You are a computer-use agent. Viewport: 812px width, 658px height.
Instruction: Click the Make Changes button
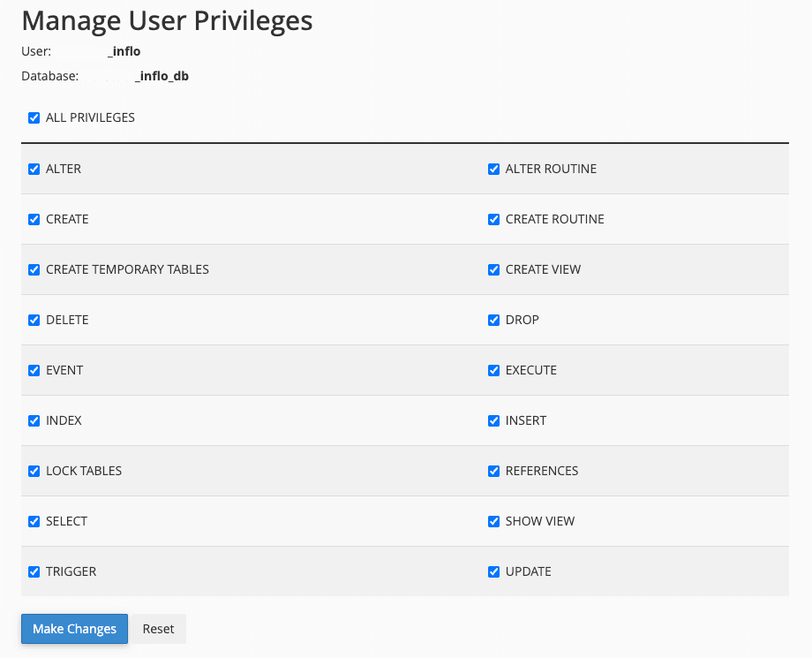(x=74, y=629)
